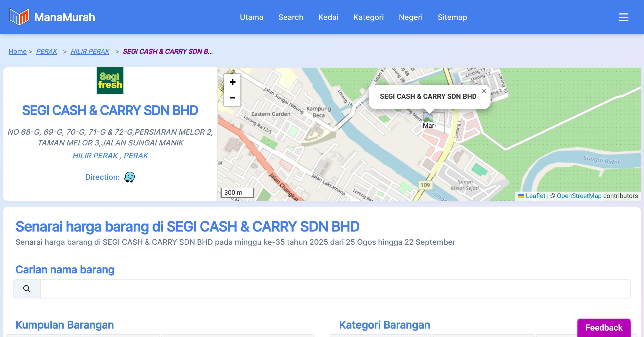
Task: Focus the product name search field
Action: pyautogui.click(x=335, y=289)
